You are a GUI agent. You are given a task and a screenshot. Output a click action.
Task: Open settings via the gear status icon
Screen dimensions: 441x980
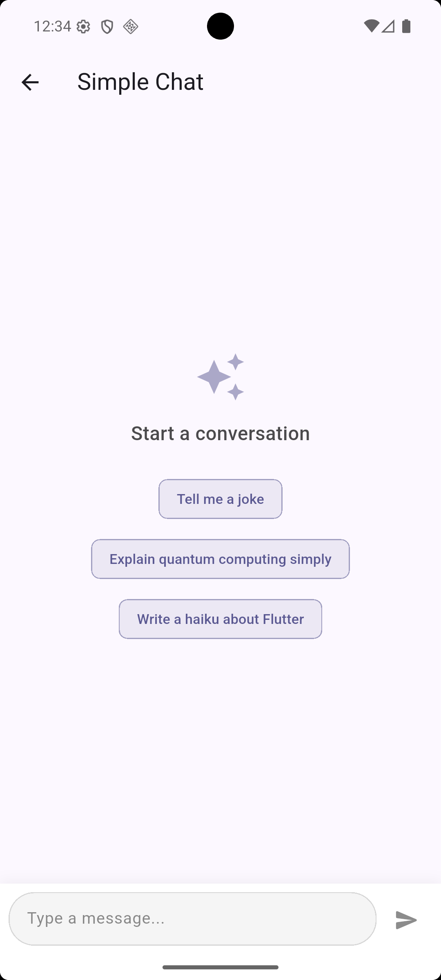click(83, 26)
